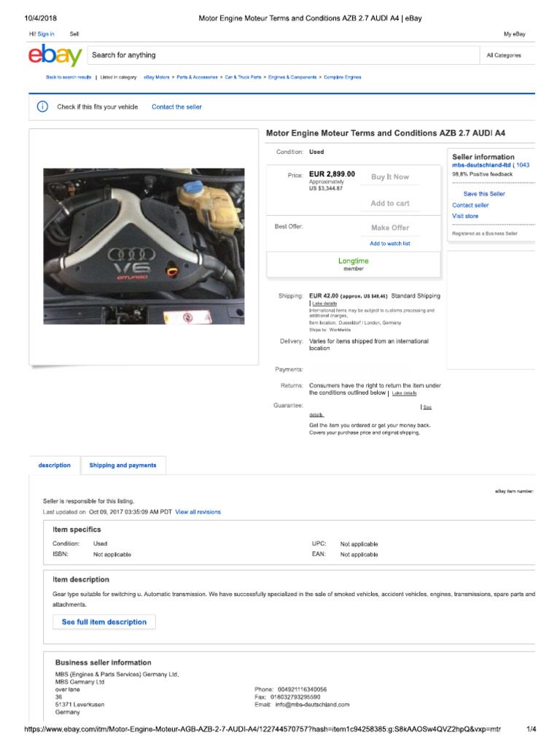Click See full item description button
This screenshot has width=560, height=747.
click(x=104, y=622)
